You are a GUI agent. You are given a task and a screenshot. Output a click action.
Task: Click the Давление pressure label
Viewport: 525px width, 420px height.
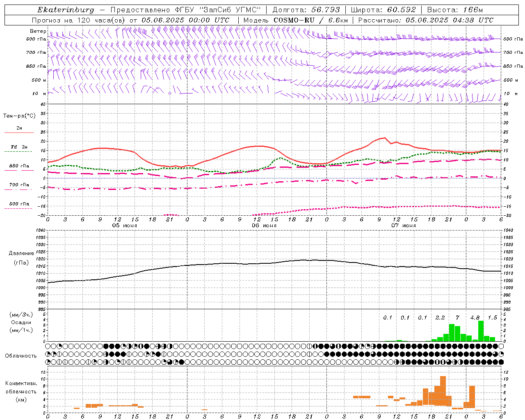[21, 253]
